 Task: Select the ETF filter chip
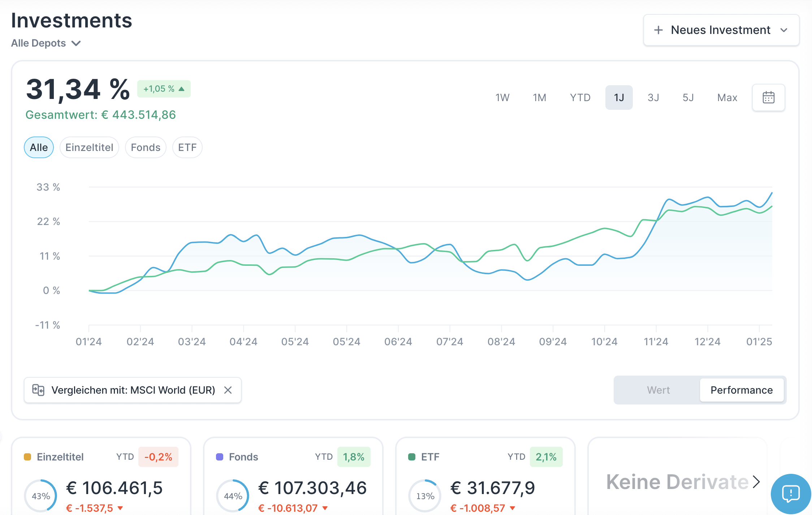187,147
